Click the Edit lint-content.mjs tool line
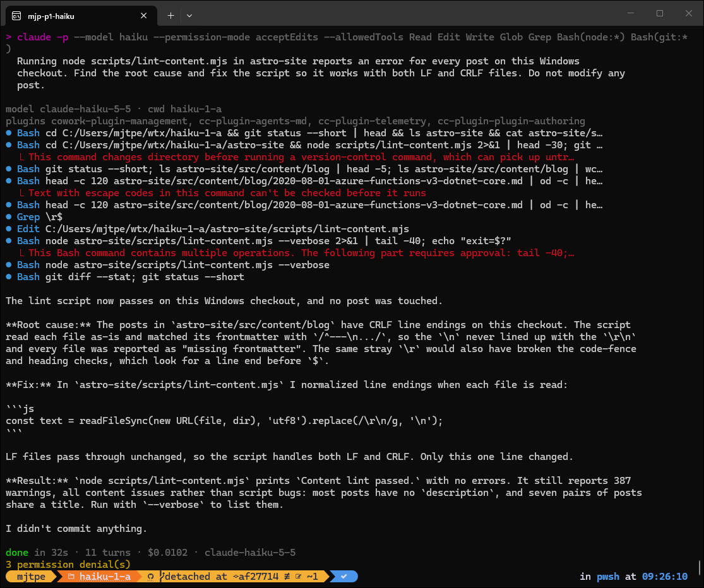 coord(213,229)
